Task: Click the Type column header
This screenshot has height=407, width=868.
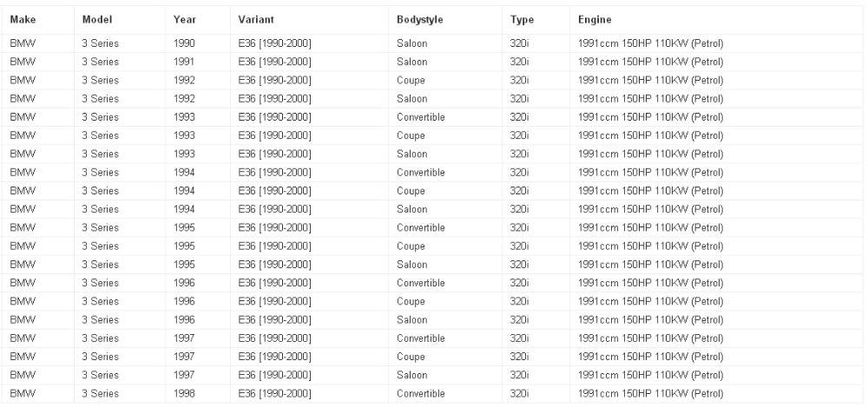Action: pyautogui.click(x=522, y=19)
